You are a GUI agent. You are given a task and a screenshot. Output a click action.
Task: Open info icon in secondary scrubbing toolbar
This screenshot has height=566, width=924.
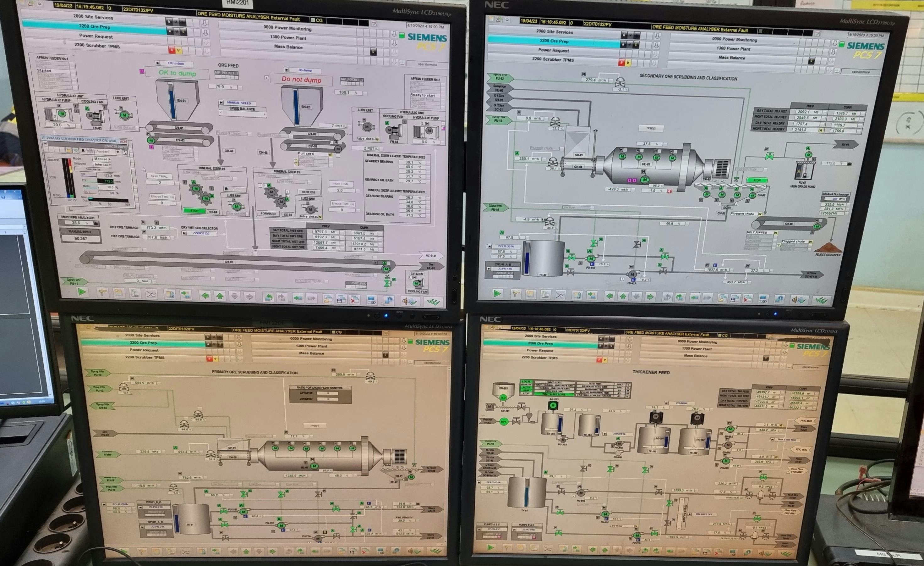tap(779, 299)
